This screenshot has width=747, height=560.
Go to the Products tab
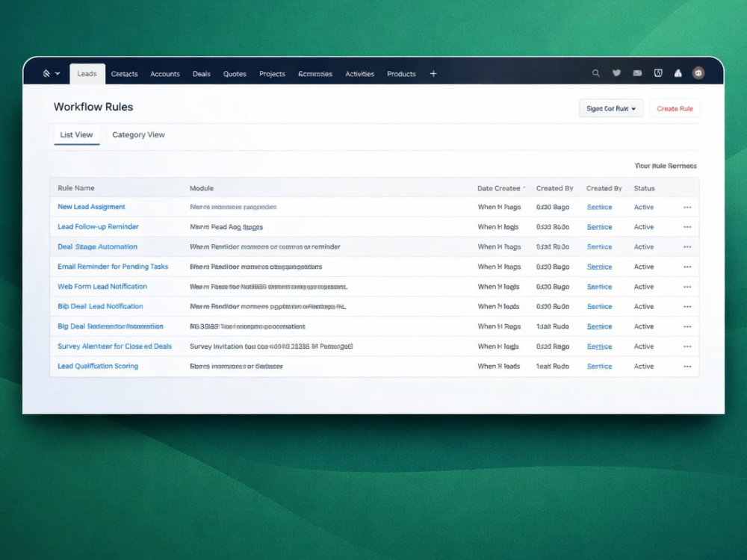[401, 74]
